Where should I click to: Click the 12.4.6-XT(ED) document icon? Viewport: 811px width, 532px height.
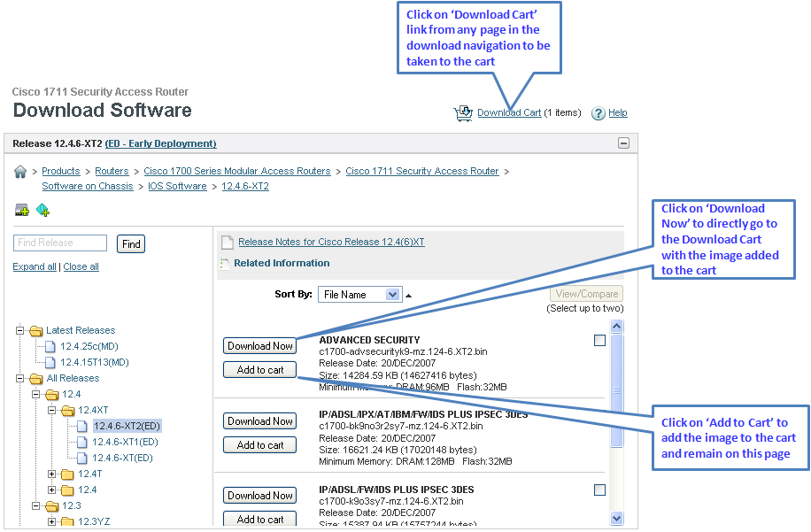(81, 458)
